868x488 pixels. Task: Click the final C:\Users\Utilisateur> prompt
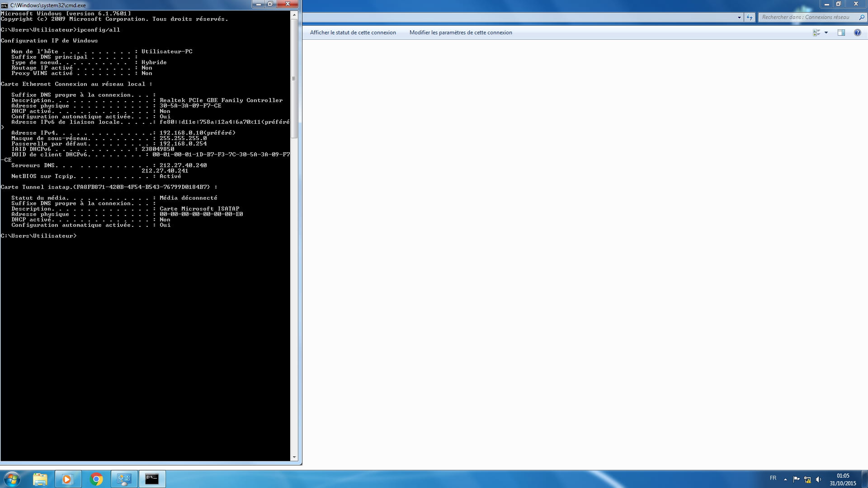tap(39, 236)
